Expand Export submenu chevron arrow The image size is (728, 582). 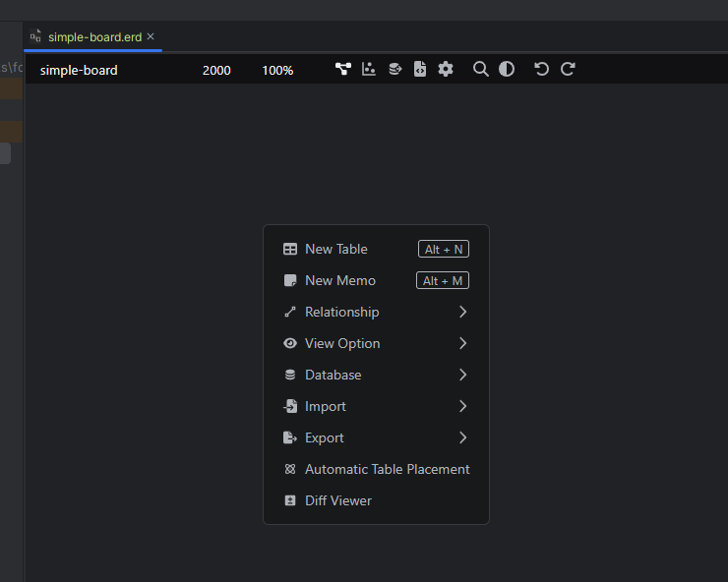463,437
